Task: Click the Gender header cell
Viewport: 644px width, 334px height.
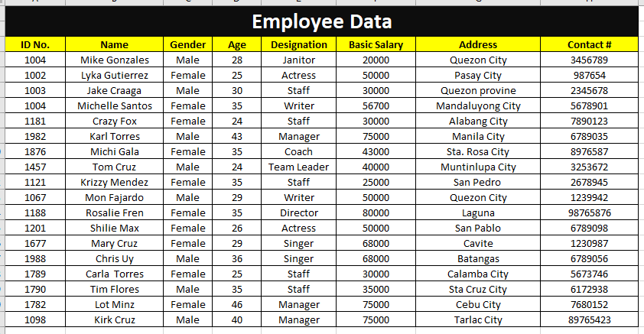Action: tap(187, 44)
